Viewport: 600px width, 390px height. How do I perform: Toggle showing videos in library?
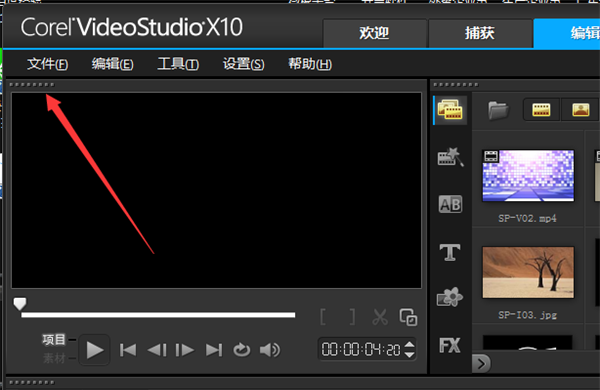(541, 110)
